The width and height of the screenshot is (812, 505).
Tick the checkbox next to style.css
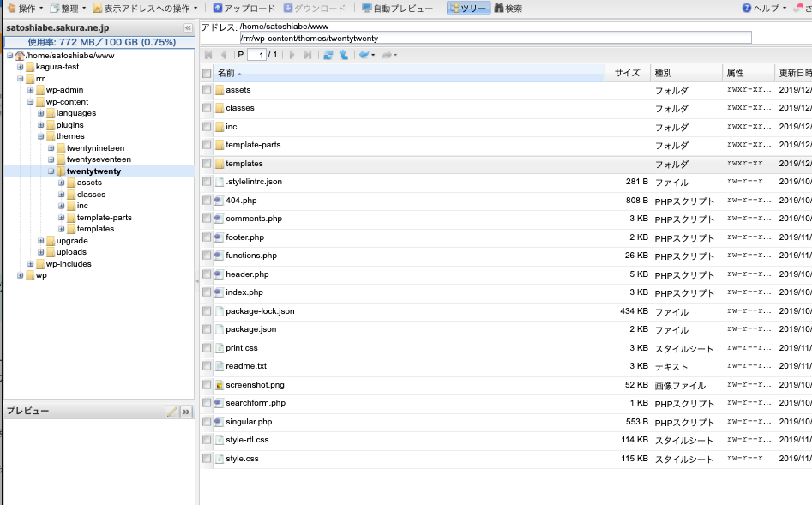point(207,459)
